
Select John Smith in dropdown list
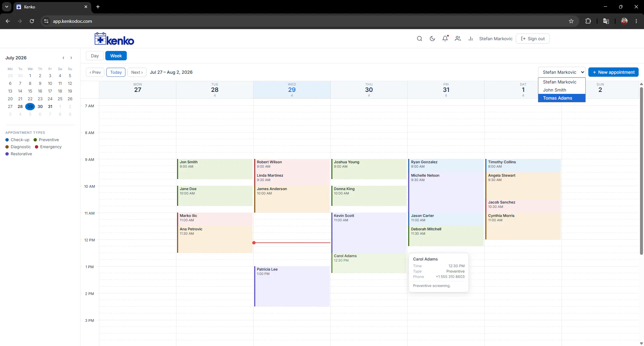pyautogui.click(x=562, y=90)
